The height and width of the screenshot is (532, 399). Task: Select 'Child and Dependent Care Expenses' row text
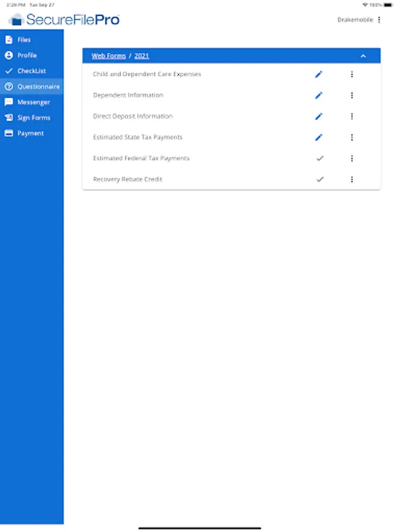147,74
